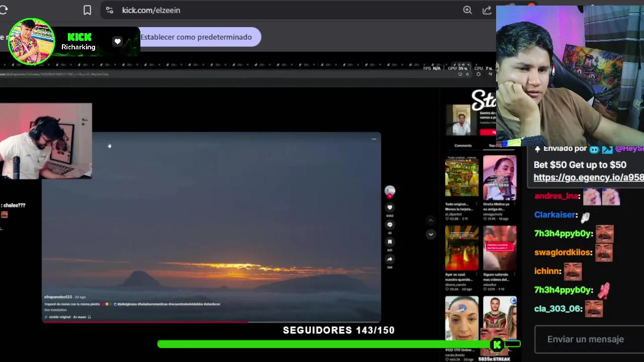Click the efraparedes123 username on the video

58,297
